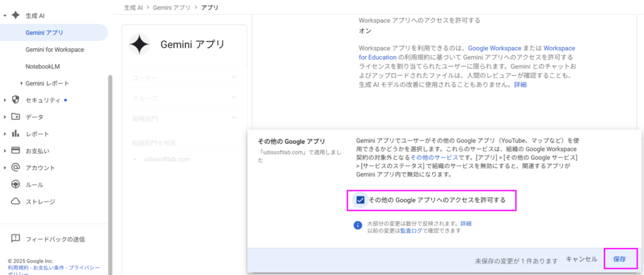The height and width of the screenshot is (275, 644).
Task: Click the Generative AI sparkle icon in sidebar
Action: click(x=16, y=15)
